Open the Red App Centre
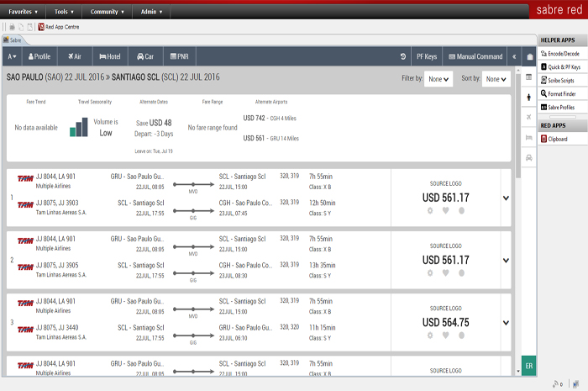588x391 pixels. [59, 27]
